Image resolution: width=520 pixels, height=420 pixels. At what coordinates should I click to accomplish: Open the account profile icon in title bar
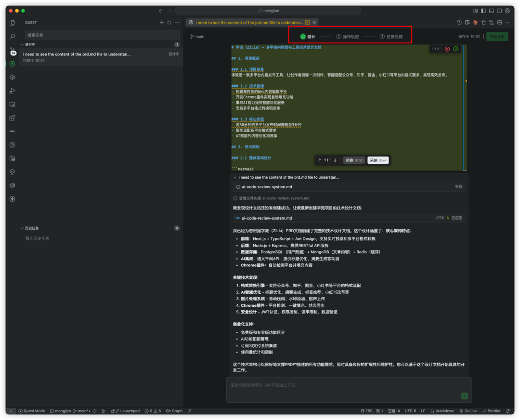pyautogui.click(x=507, y=11)
